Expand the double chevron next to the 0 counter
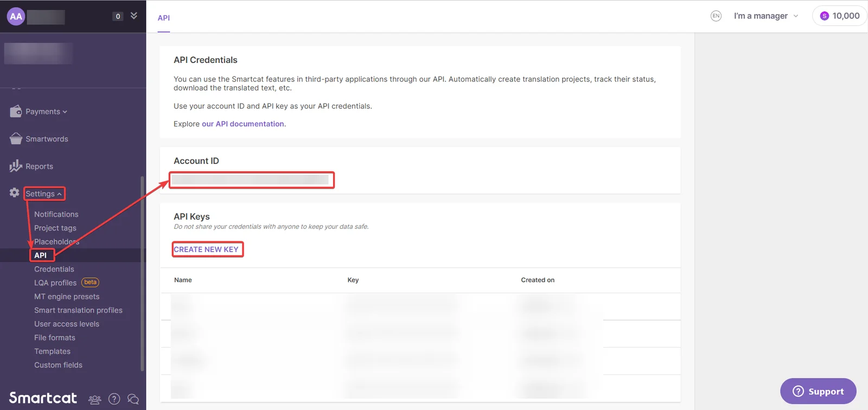The height and width of the screenshot is (410, 868). tap(133, 16)
